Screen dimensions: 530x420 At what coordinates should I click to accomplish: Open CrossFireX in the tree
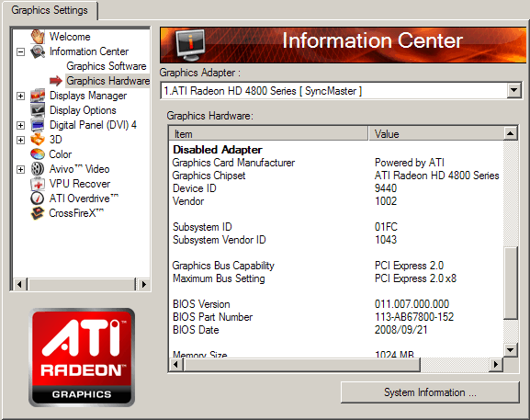pyautogui.click(x=76, y=213)
